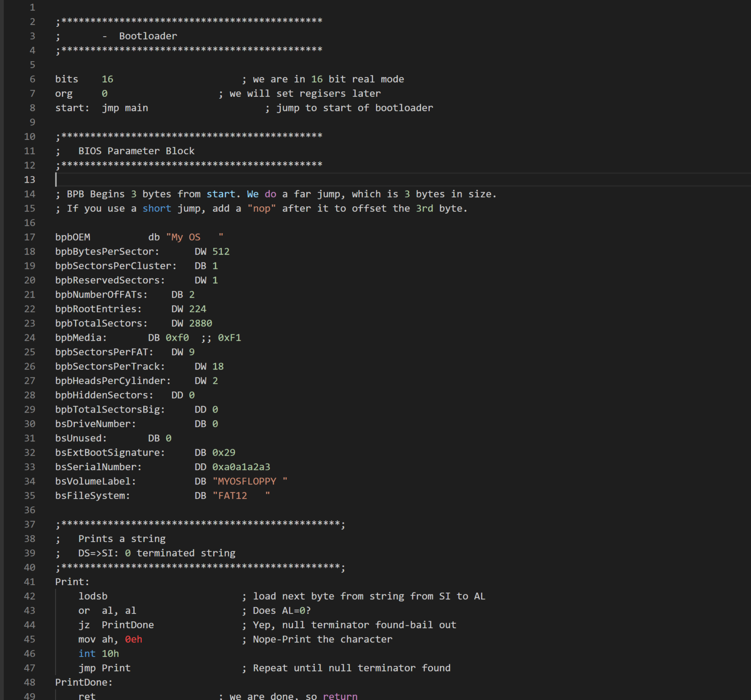Click the lodsb instruction
The height and width of the screenshot is (700, 751).
coord(93,596)
